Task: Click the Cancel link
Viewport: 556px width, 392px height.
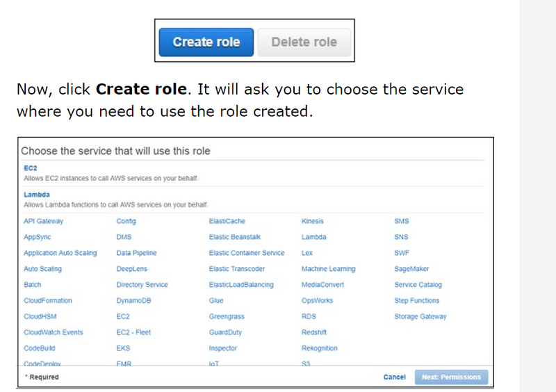Action: tap(394, 377)
